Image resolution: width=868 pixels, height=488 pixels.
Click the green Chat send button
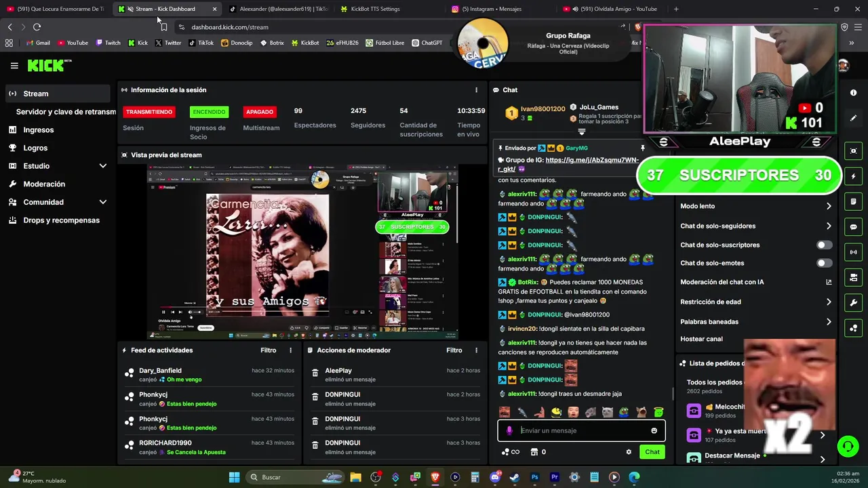[652, 452]
